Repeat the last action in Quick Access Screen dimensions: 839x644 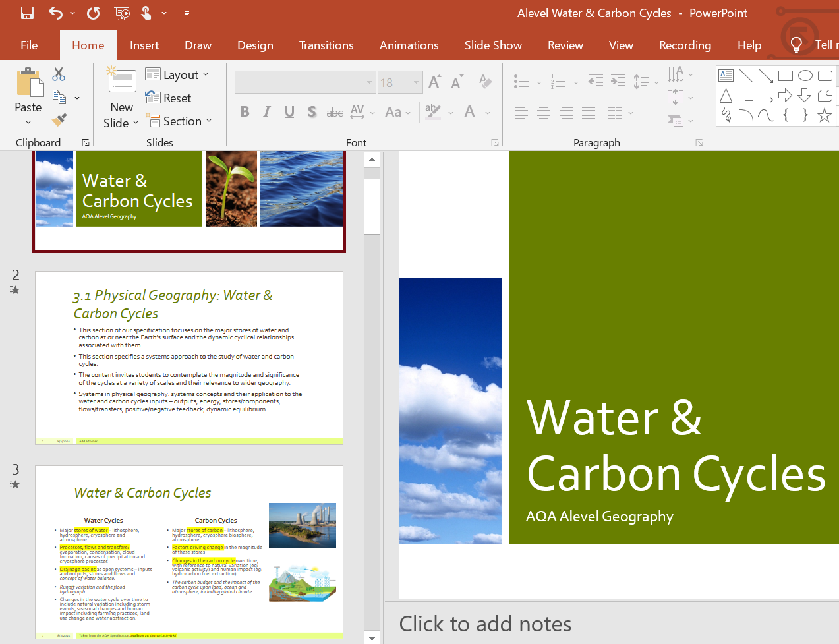tap(94, 13)
